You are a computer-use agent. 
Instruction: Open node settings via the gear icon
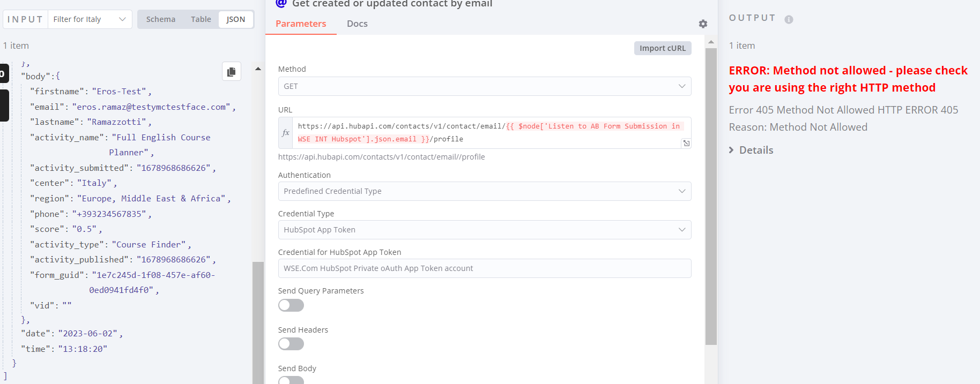click(x=703, y=24)
